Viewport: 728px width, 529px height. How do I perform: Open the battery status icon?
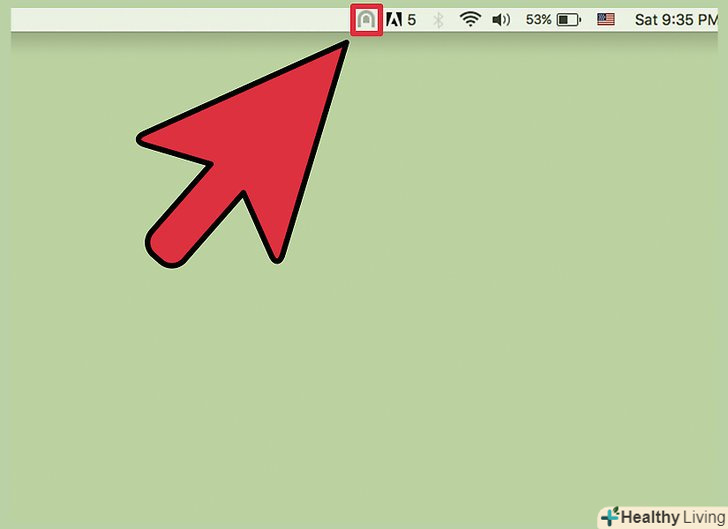(569, 20)
